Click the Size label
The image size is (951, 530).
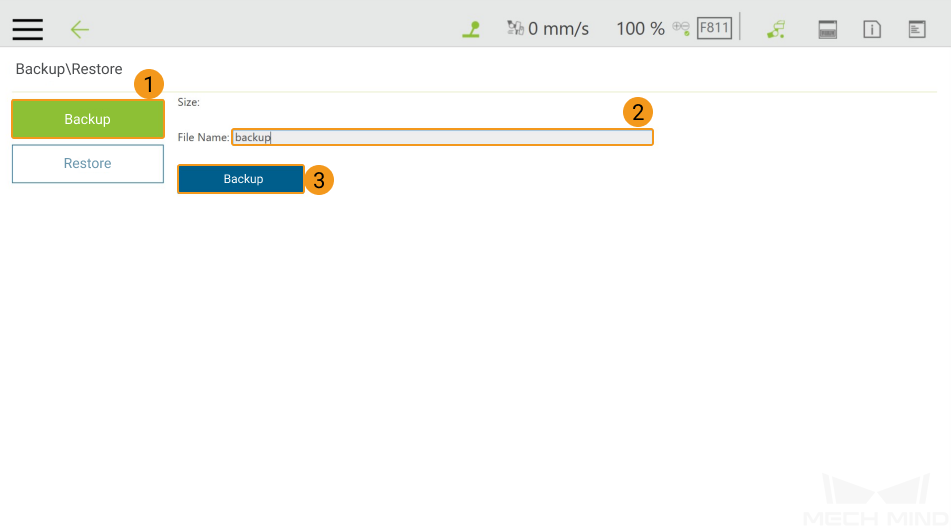click(x=189, y=102)
